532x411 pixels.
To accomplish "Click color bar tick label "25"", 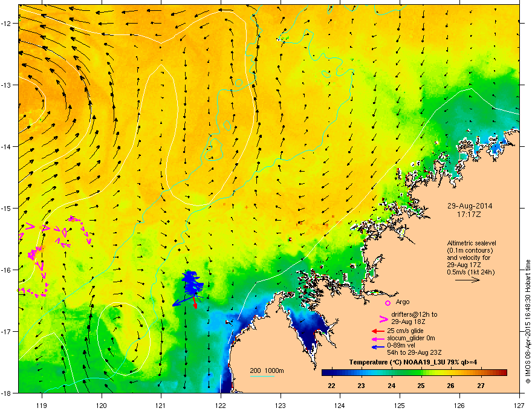I will pyautogui.click(x=421, y=386).
